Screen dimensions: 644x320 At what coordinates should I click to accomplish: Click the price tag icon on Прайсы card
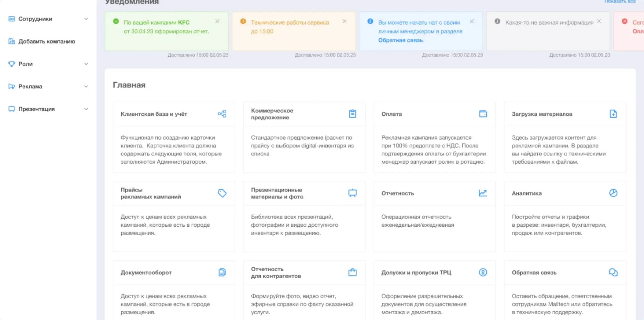pyautogui.click(x=222, y=193)
